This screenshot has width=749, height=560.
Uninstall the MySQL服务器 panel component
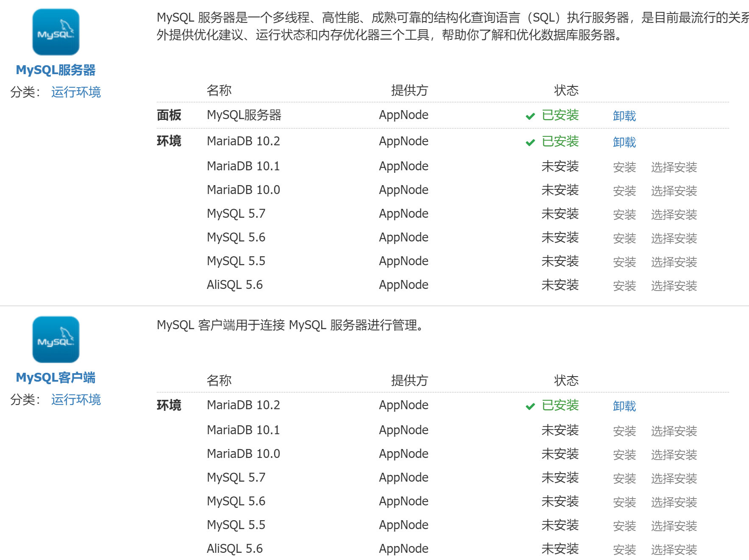coord(624,116)
